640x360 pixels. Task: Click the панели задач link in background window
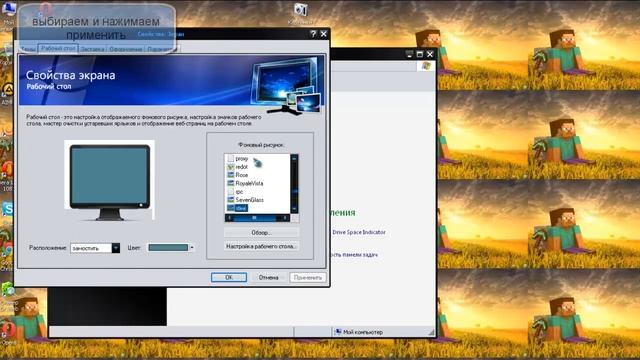point(354,255)
